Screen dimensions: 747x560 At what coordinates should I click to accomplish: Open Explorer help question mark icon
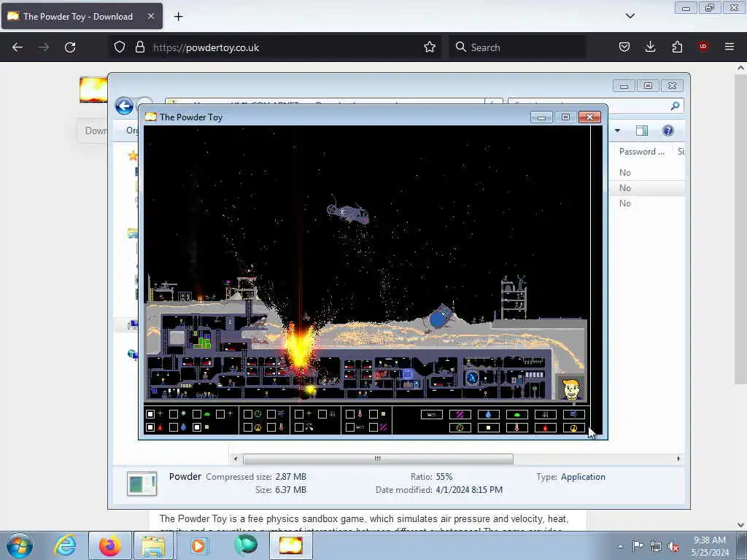pos(668,131)
